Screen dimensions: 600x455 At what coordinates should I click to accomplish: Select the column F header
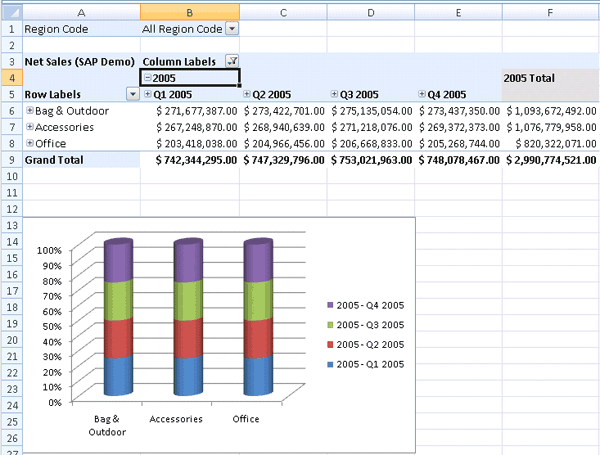tap(549, 11)
